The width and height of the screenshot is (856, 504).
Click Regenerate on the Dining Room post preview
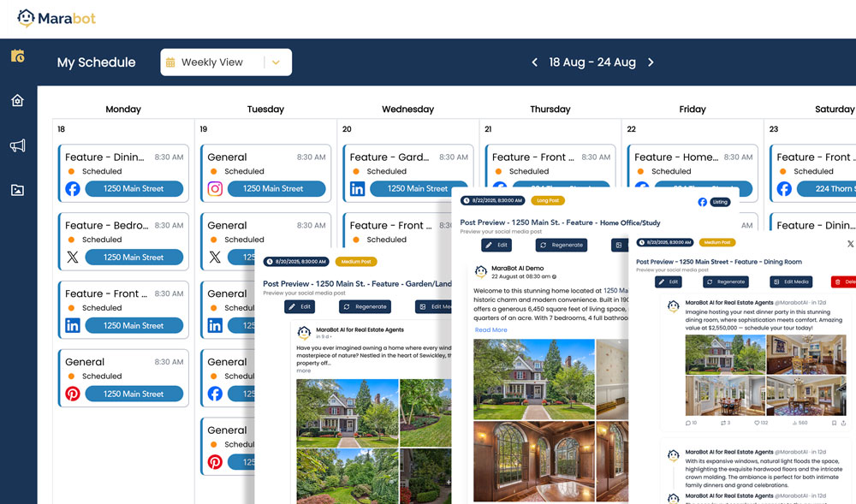(726, 282)
